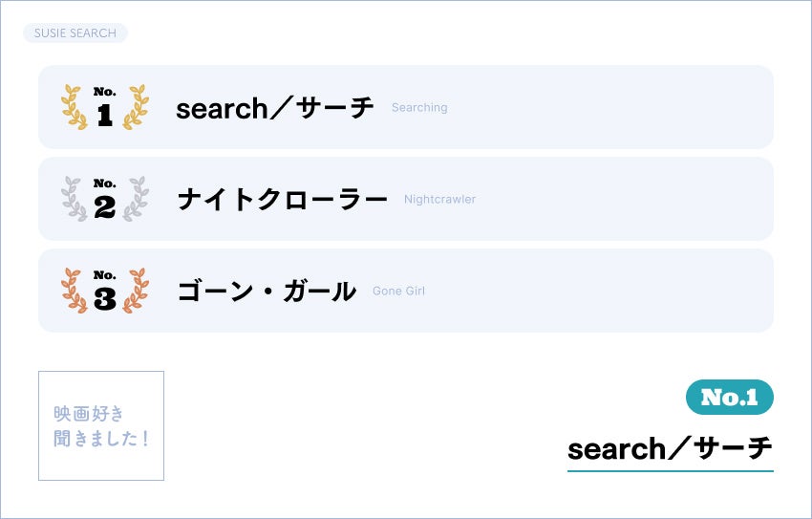812x519 pixels.
Task: Click the gray 'Nightcrawler' English subtitle
Action: coord(439,200)
